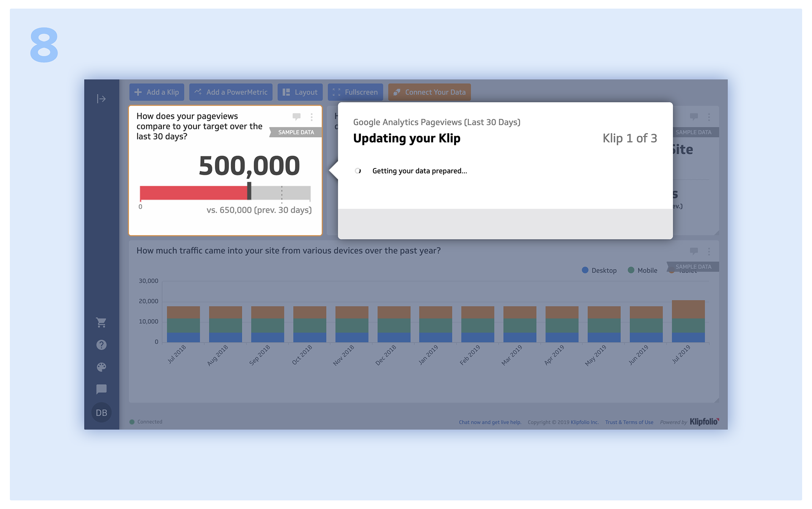
Task: Click the Add a Klip button
Action: coord(157,92)
